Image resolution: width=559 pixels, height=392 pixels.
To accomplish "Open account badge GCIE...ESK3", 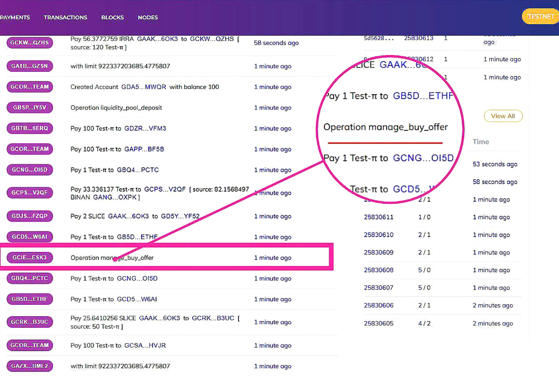I will [30, 257].
